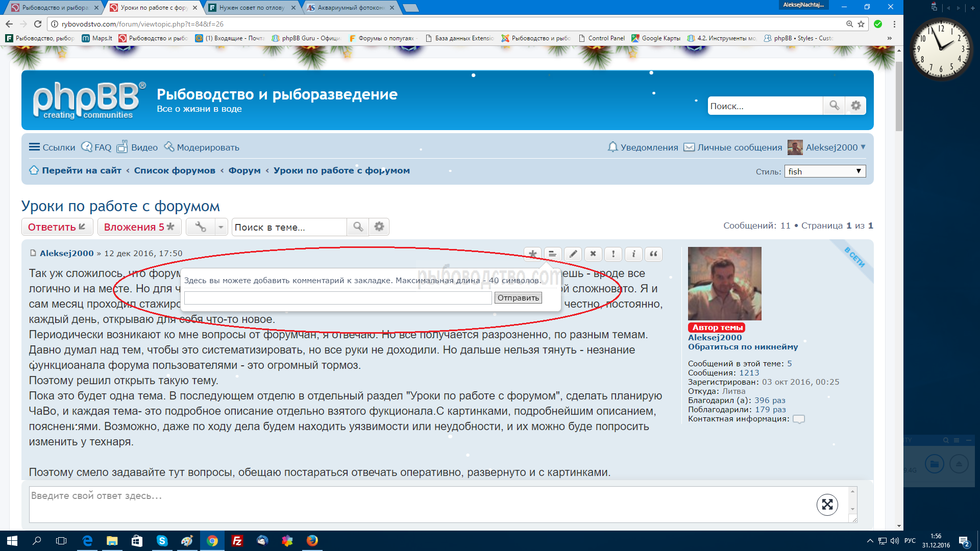
Task: Open File Explorer from taskbar
Action: [x=112, y=541]
